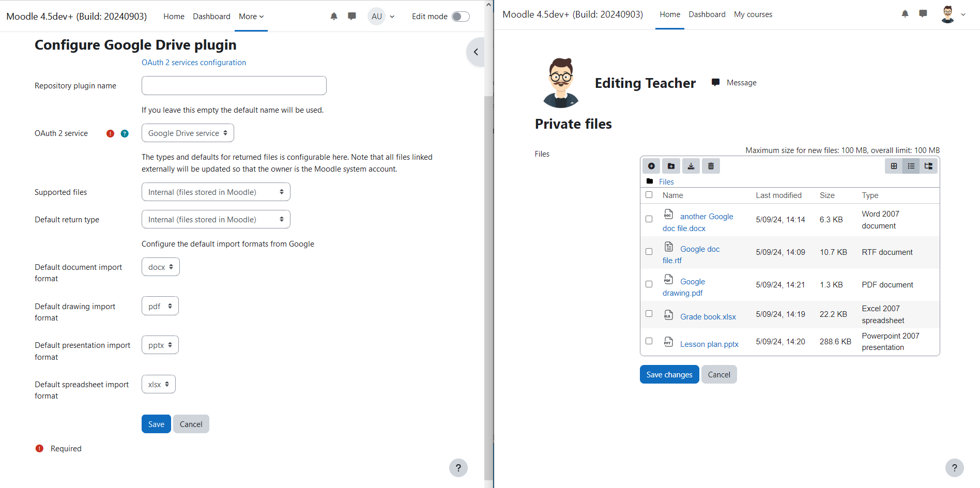Switch to folder tree view
980x488 pixels.
click(x=928, y=166)
